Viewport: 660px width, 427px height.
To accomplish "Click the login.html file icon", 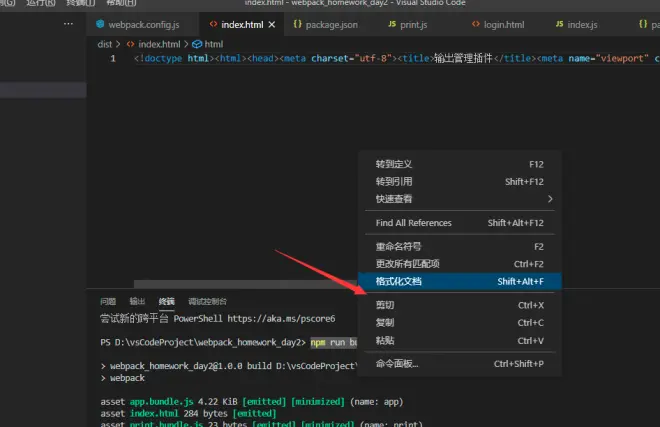I will pos(476,24).
